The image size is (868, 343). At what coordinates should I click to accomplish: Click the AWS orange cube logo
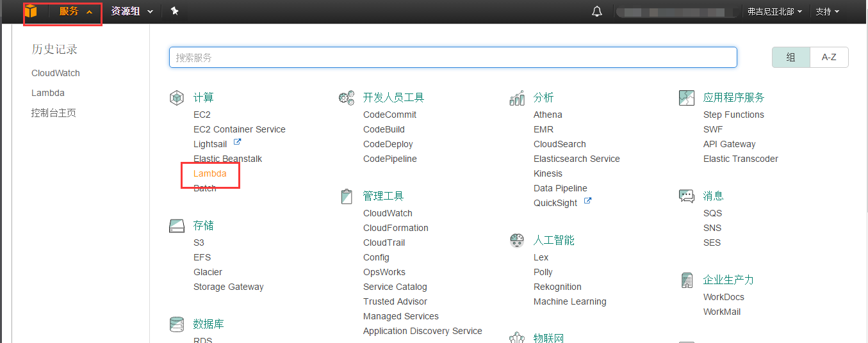click(31, 12)
